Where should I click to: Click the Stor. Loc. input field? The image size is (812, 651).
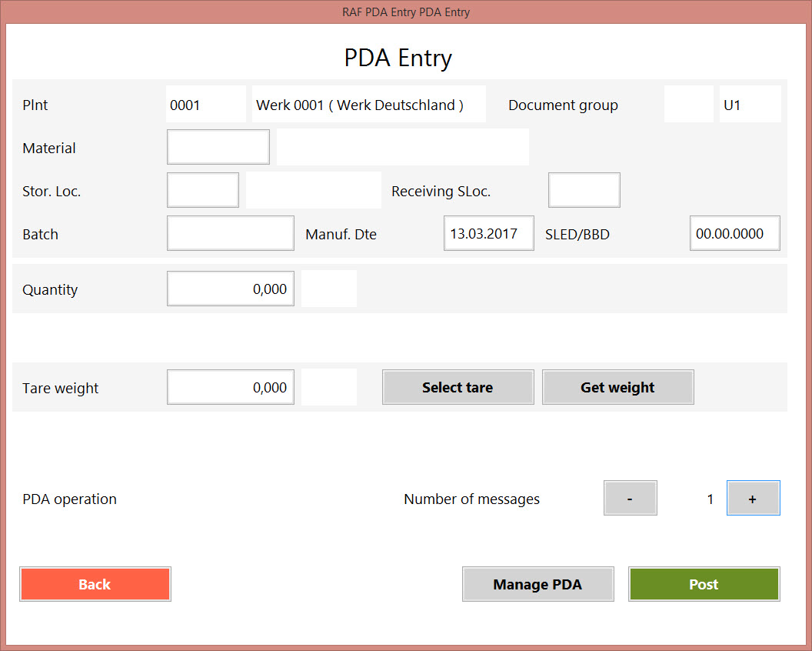[203, 190]
